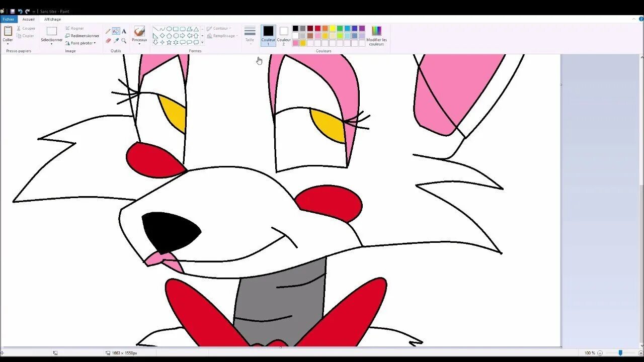Choose the Four-point star shape

(162, 42)
